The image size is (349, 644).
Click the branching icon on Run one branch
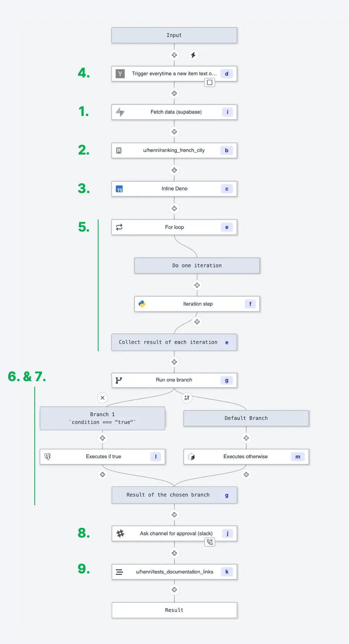pyautogui.click(x=119, y=380)
